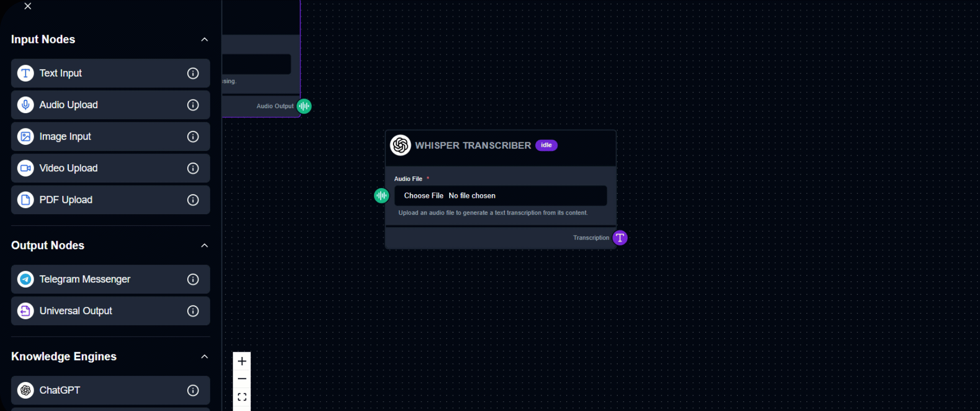Click info icon next to Text Input
Screen dimensions: 980x411
pos(193,73)
